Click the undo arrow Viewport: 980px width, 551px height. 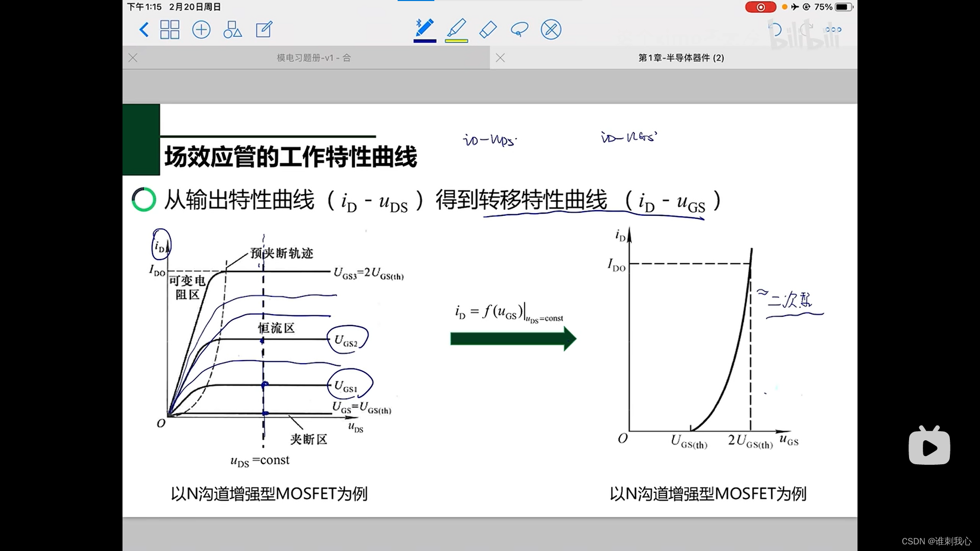775,30
